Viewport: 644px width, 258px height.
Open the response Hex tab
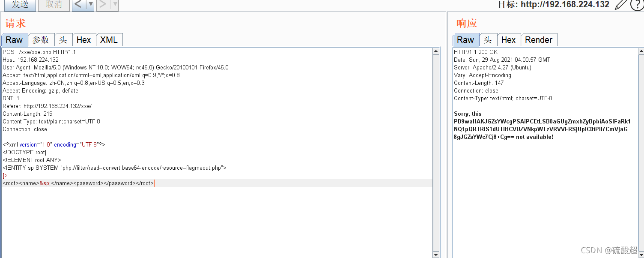[509, 40]
